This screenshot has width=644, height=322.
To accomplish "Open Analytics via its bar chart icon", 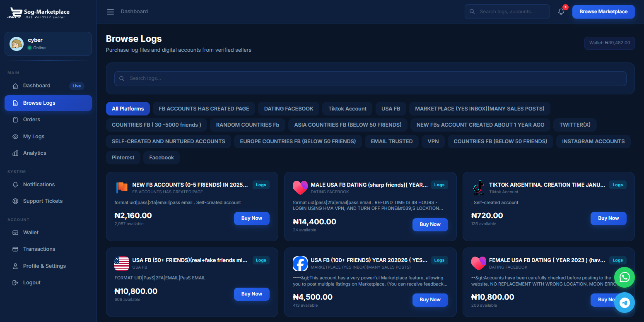I will point(15,153).
